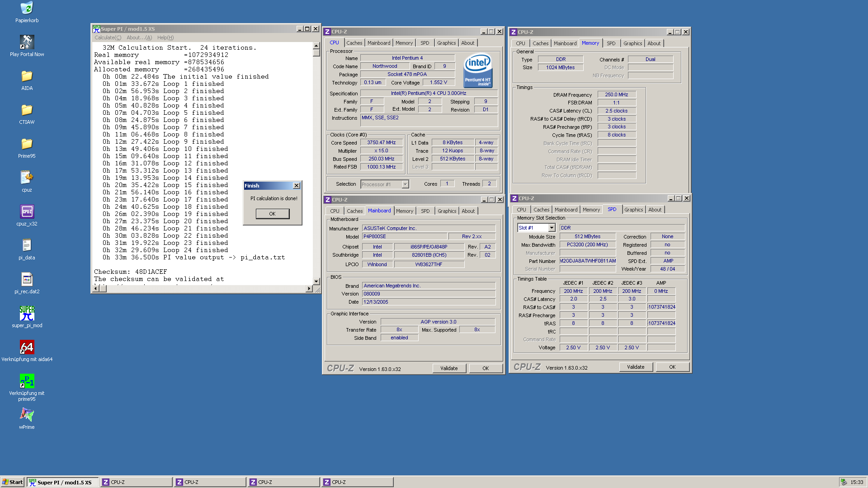Click the AGP version 3.0 field
The image size is (868, 488).
tap(438, 322)
